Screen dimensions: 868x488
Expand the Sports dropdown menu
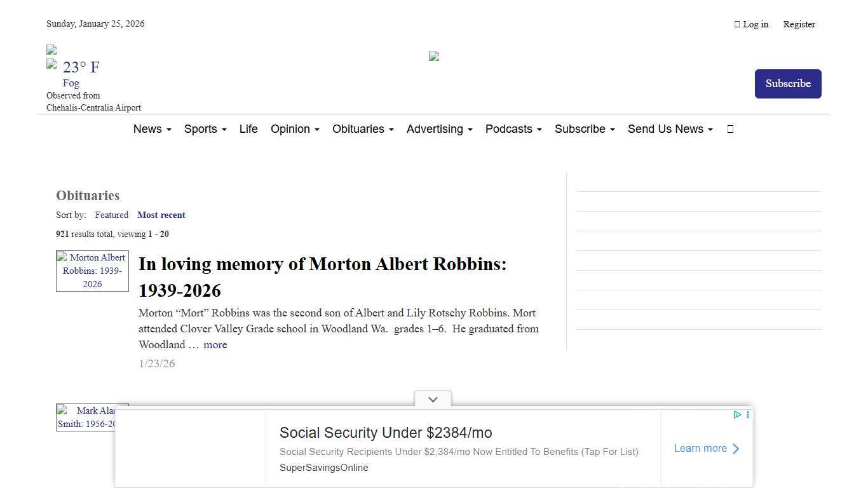point(205,129)
